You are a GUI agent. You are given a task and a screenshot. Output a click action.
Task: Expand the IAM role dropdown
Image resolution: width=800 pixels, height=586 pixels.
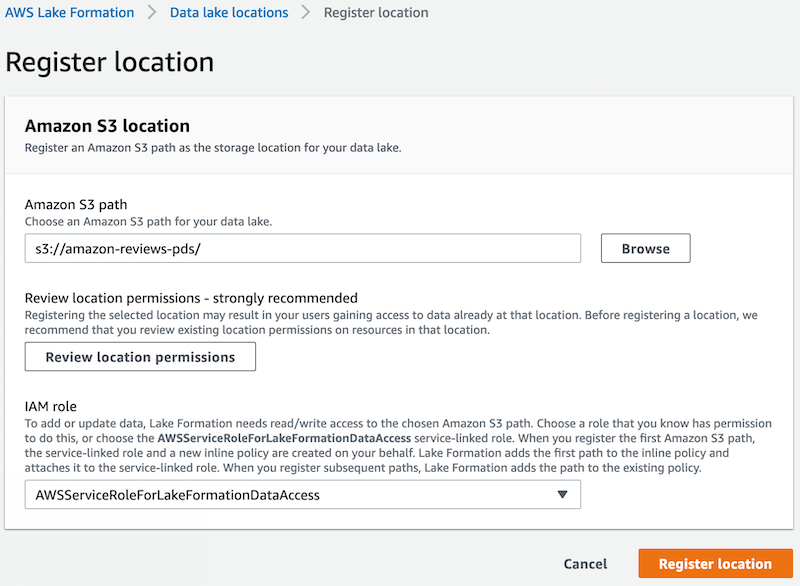pyautogui.click(x=302, y=494)
